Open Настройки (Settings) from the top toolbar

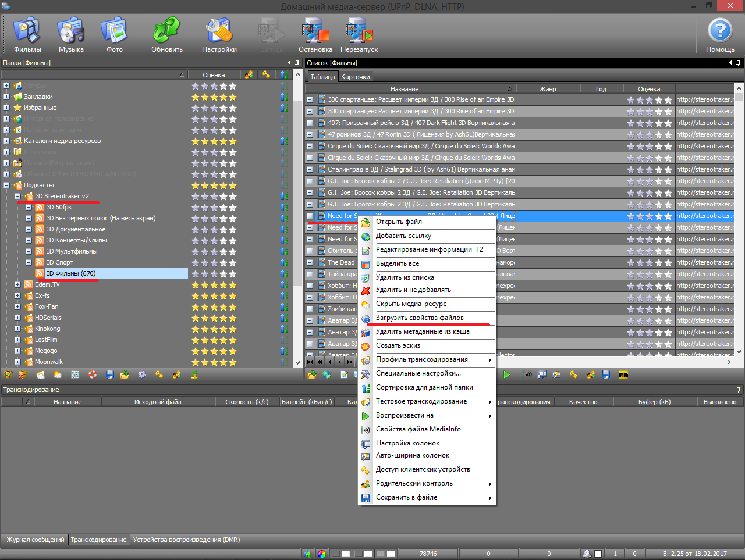(219, 35)
